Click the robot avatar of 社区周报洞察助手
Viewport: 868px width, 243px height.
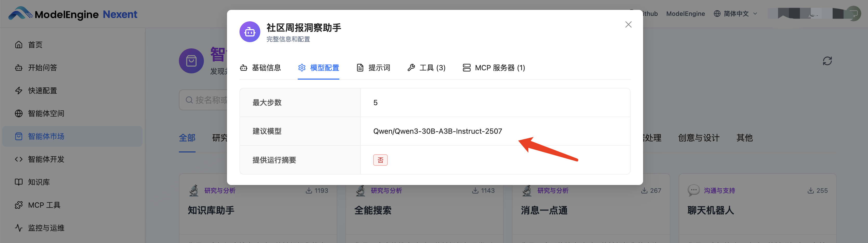[x=250, y=31]
